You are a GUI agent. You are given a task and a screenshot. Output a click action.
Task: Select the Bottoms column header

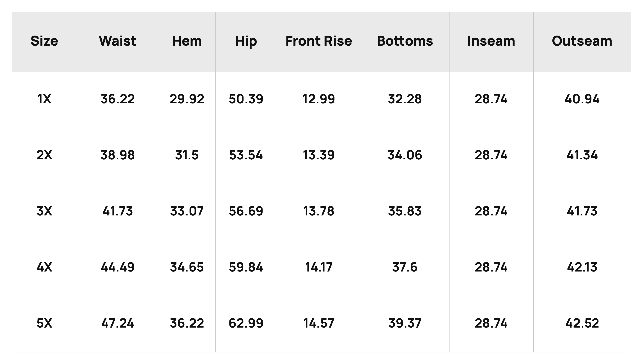pos(405,41)
